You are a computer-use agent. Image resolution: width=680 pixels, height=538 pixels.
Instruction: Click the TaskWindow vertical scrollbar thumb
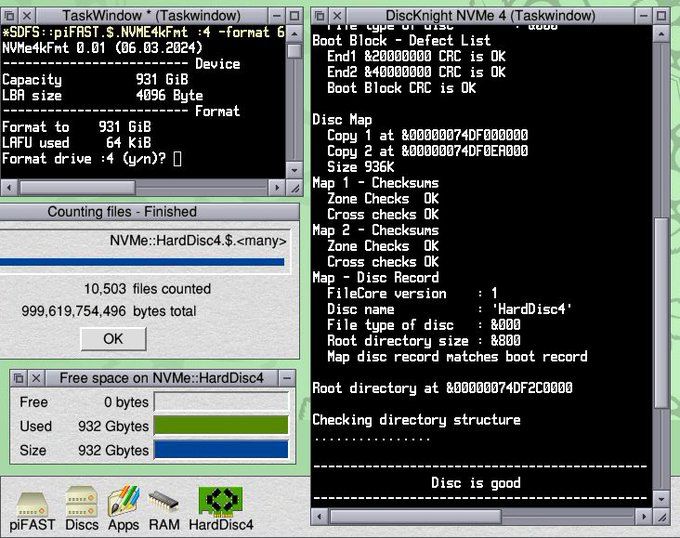coord(294,51)
